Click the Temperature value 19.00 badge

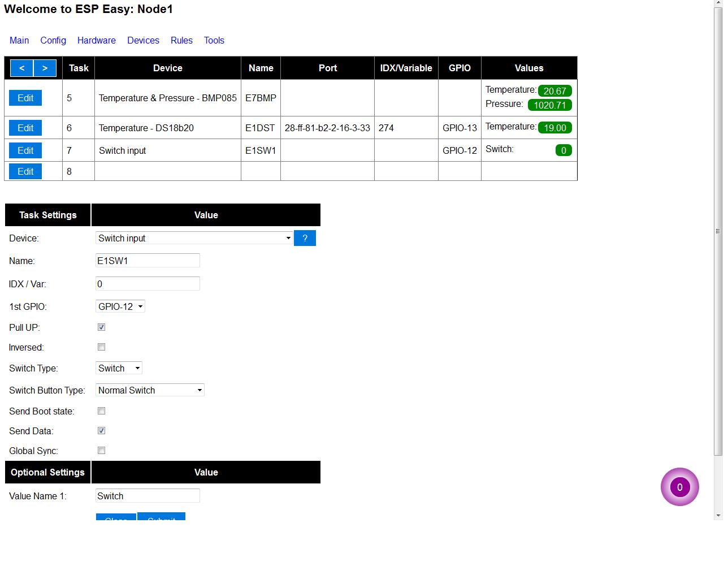click(554, 128)
